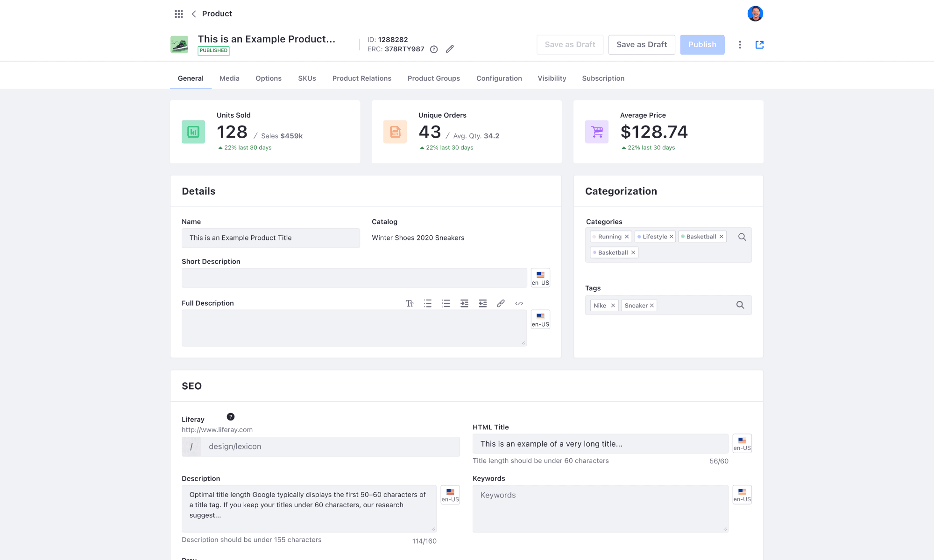Viewport: 934px width, 560px height.
Task: Open the applications grid menu
Action: [178, 14]
